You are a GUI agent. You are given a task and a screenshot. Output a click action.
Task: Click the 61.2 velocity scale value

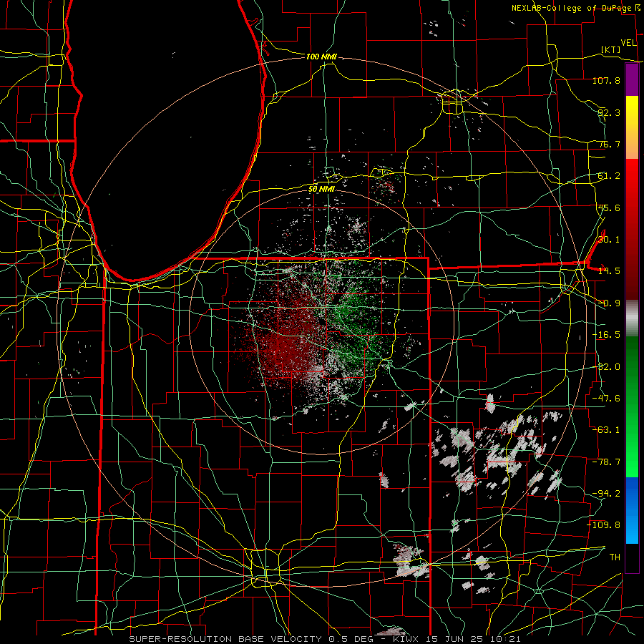click(609, 176)
